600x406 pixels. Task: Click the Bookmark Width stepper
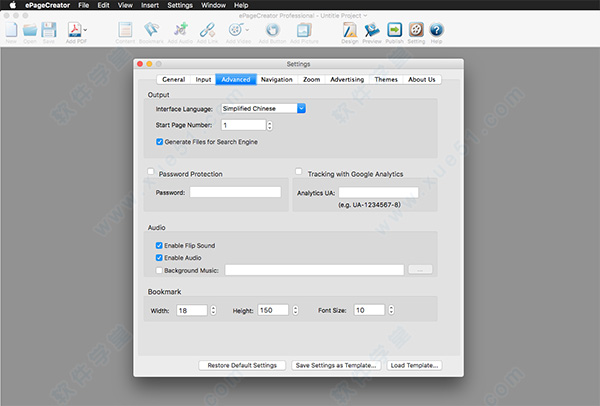point(213,310)
